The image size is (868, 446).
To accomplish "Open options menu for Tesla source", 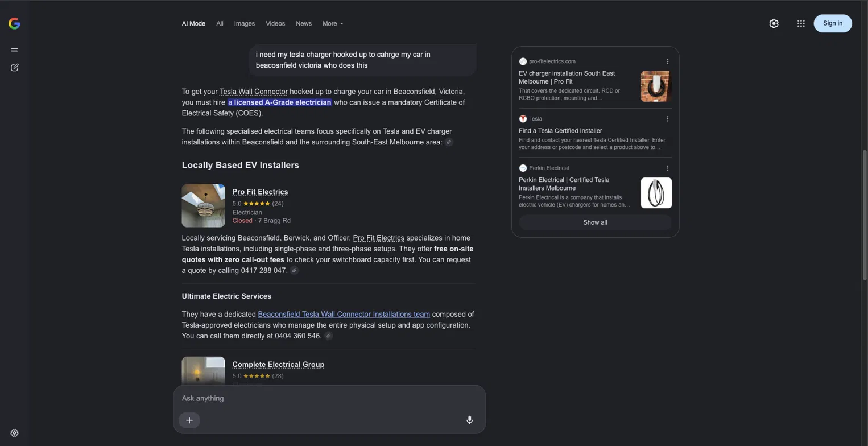I will pos(668,119).
